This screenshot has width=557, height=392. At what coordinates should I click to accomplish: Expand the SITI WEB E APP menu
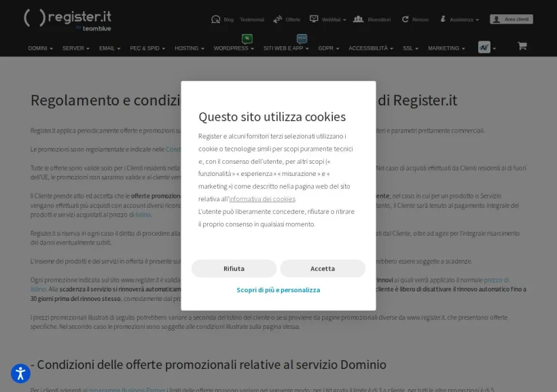pos(286,48)
